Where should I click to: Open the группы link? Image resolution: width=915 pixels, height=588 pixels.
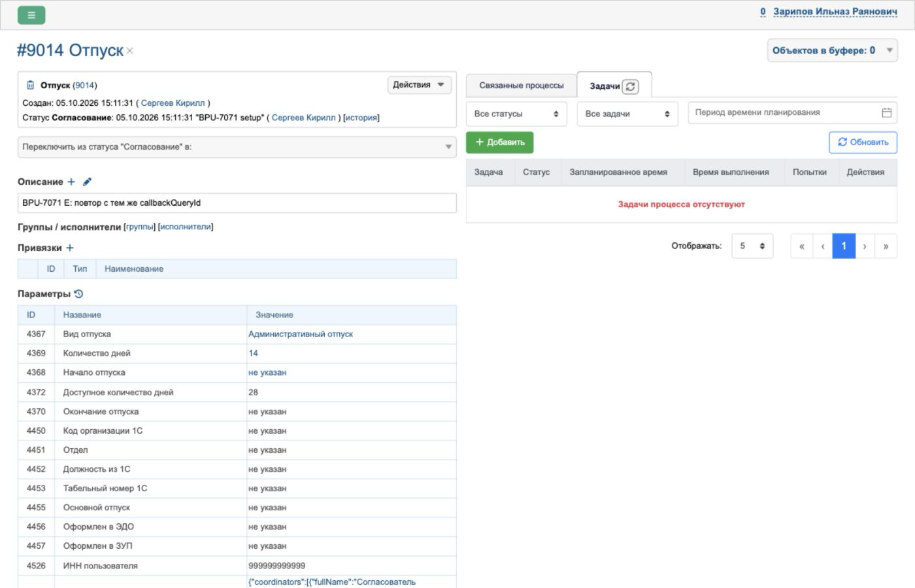click(x=139, y=227)
